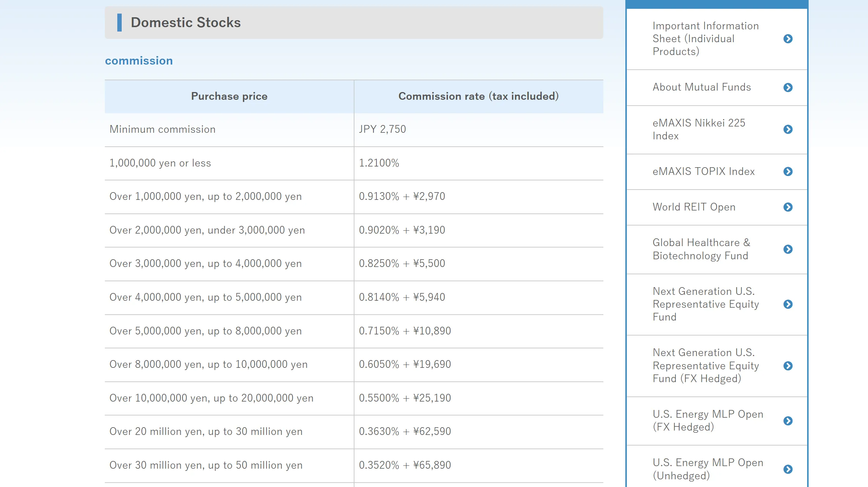Click arrow icon next to World REIT Open
868x487 pixels.
(788, 207)
